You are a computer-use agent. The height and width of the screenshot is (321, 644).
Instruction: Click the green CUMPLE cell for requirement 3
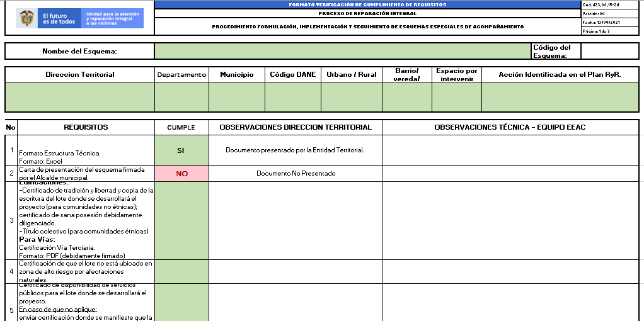coord(181,220)
